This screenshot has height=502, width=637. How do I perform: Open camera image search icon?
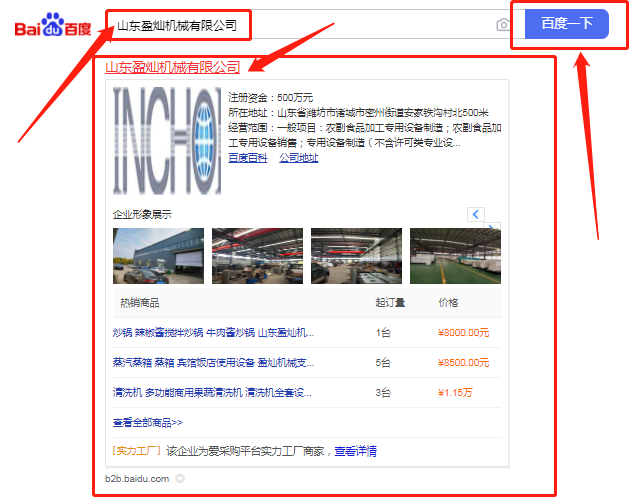502,25
